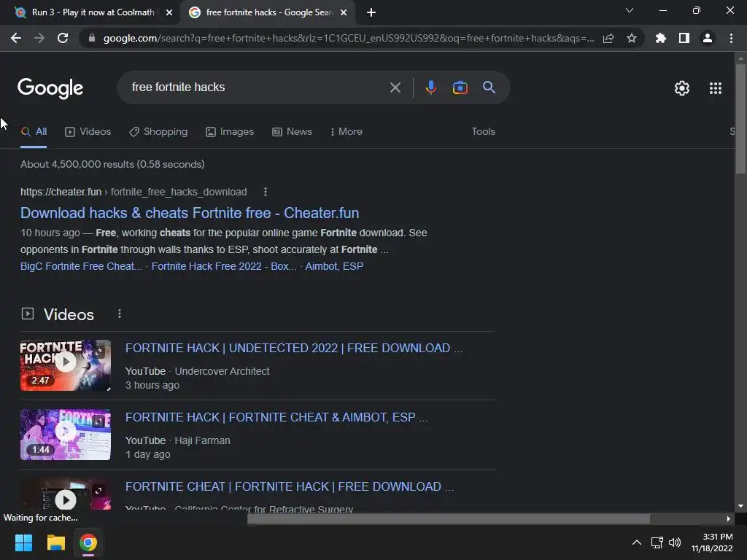Screen dimensions: 747x560
Task: Expand preview on the 1:44 video thumbnail
Action: 98,421
